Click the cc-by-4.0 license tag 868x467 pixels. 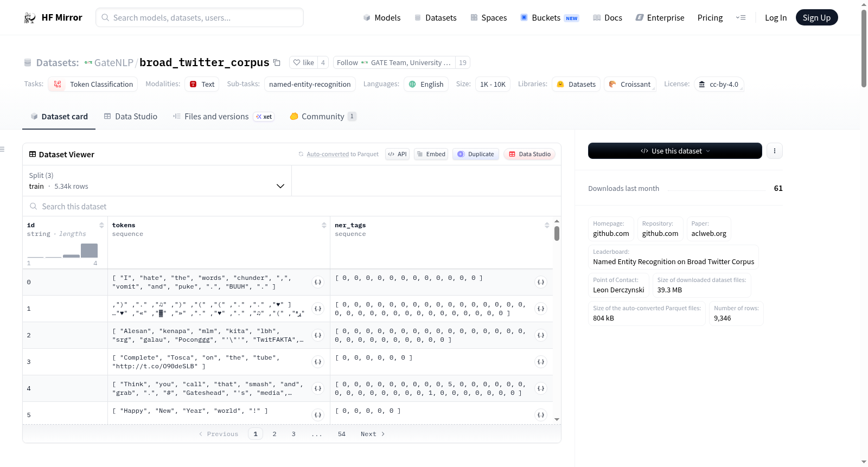pyautogui.click(x=719, y=84)
